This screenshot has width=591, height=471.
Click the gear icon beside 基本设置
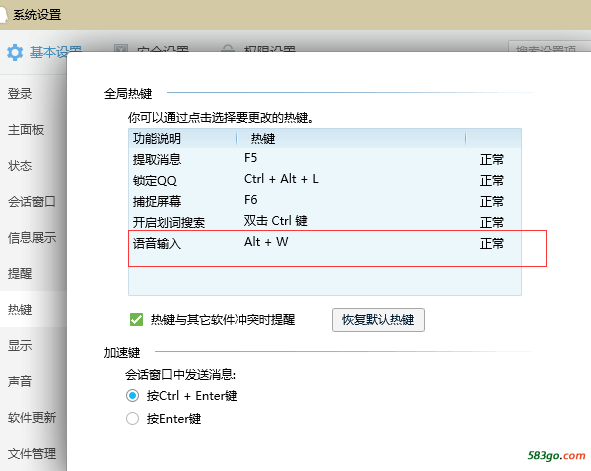pos(15,52)
